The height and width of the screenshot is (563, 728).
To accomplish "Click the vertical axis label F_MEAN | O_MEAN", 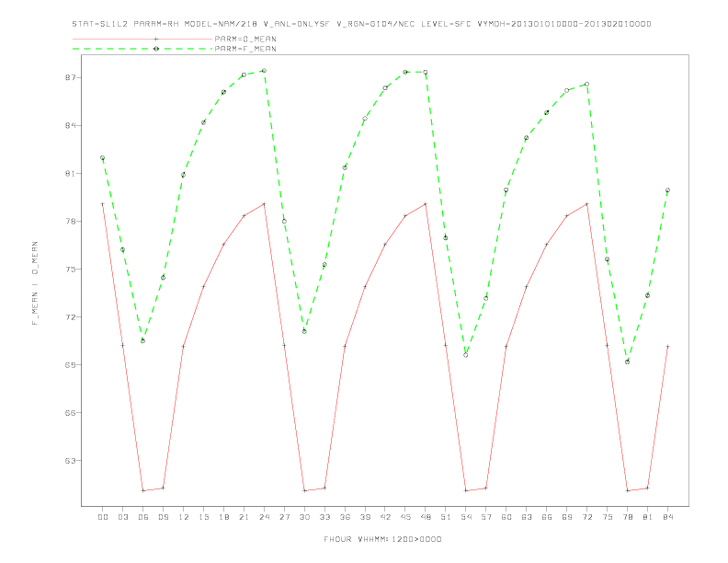I will tap(35, 283).
